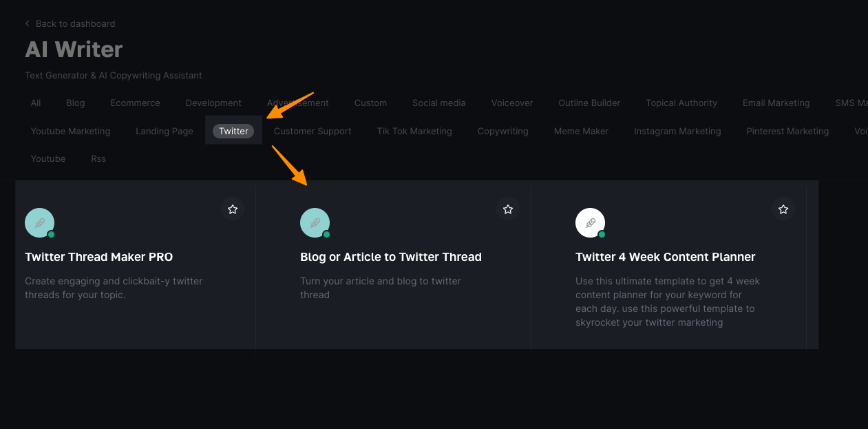
Task: Select the Rss category tab
Action: pyautogui.click(x=98, y=158)
